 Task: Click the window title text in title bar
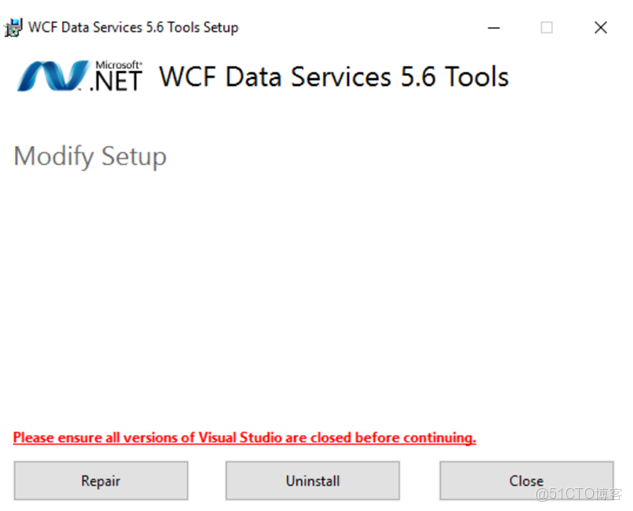pos(134,27)
